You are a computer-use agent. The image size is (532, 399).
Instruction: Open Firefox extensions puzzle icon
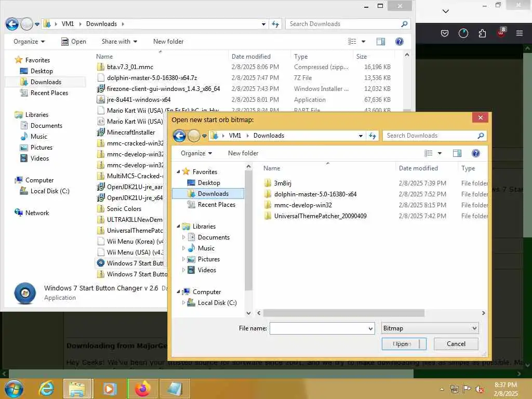point(482,33)
